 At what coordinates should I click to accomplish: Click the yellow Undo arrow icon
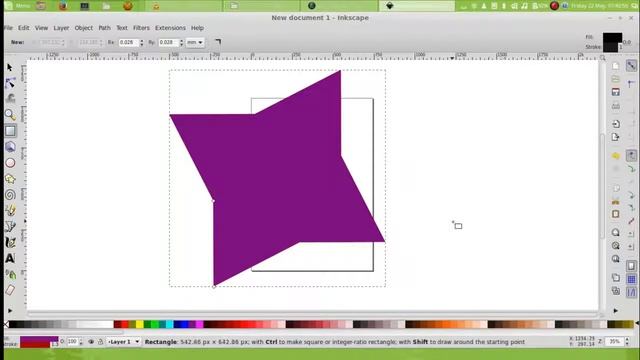(x=616, y=156)
